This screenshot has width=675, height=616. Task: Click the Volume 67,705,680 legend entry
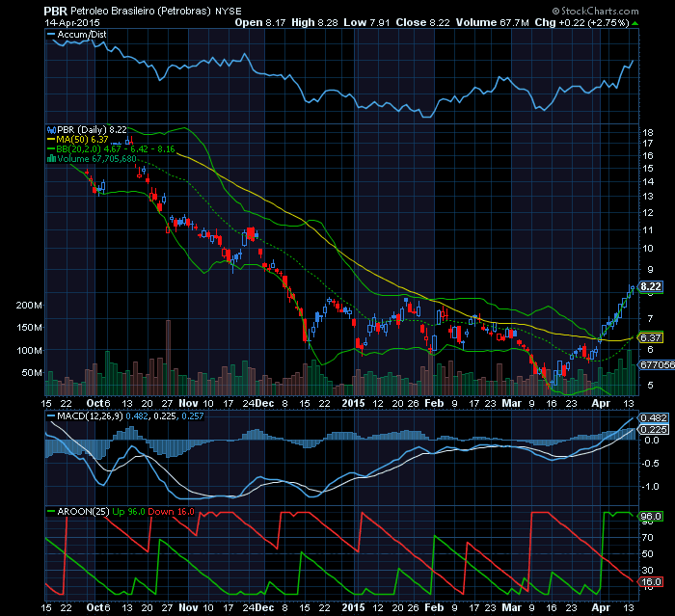tap(96, 158)
